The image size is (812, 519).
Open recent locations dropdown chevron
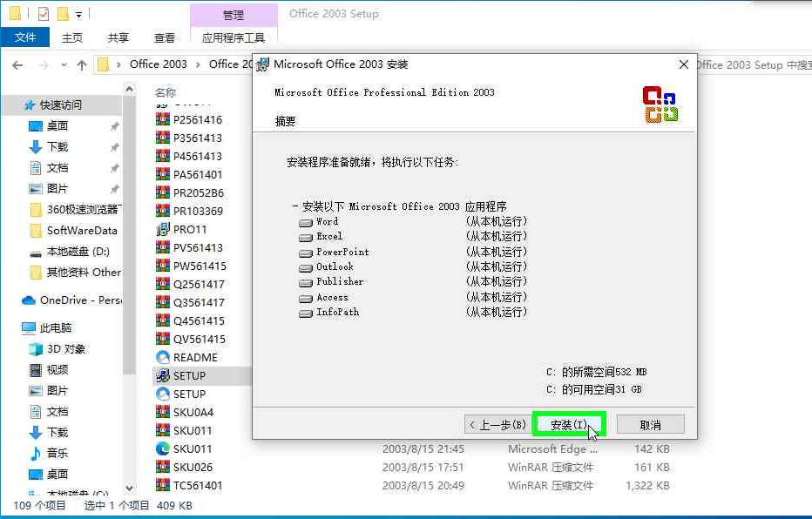[64, 65]
